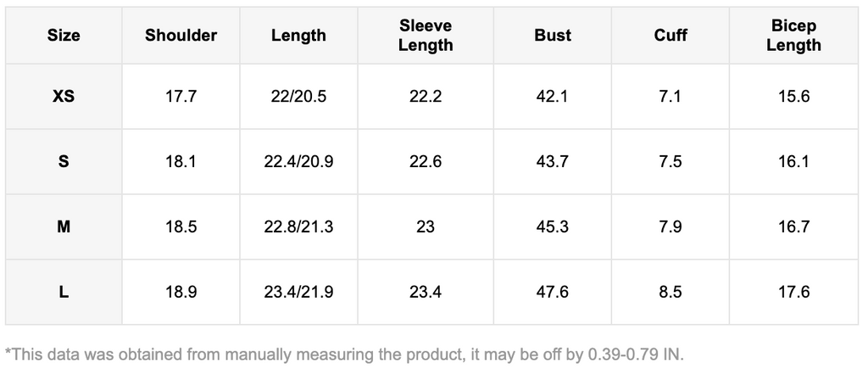Select the 23.4/21.9 length cell
This screenshot has width=868, height=369.
298,292
